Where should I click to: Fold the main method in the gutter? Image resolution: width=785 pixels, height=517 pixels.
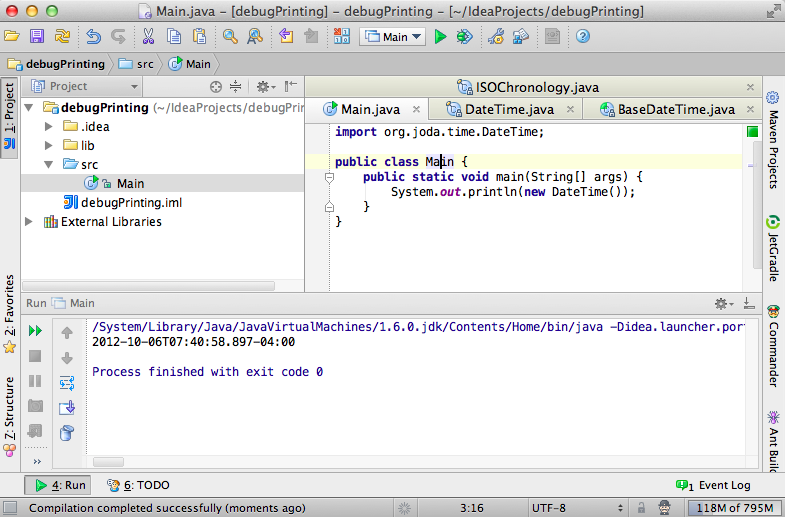(329, 177)
